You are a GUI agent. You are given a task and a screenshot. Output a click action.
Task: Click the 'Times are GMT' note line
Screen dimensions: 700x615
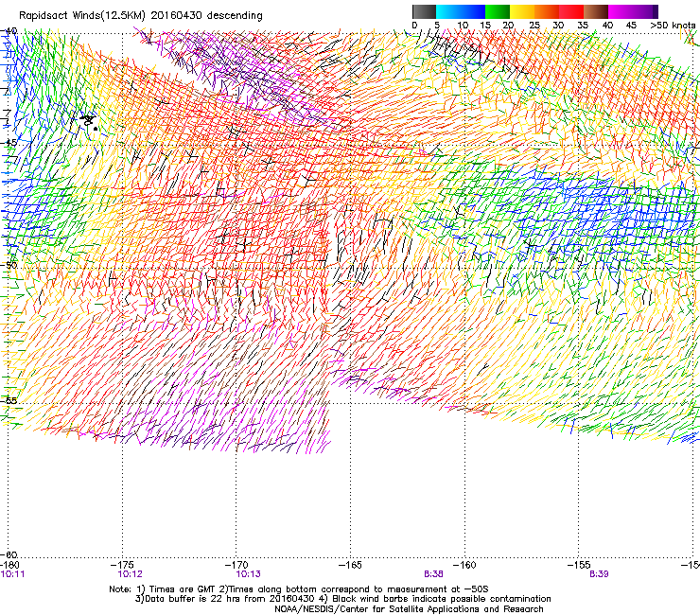(x=299, y=589)
